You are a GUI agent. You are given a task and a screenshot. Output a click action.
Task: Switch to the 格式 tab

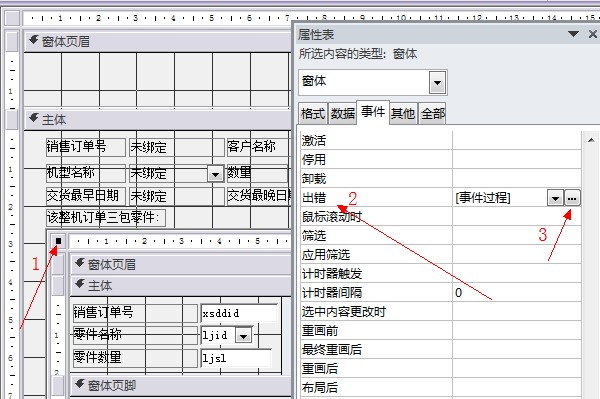[x=313, y=114]
